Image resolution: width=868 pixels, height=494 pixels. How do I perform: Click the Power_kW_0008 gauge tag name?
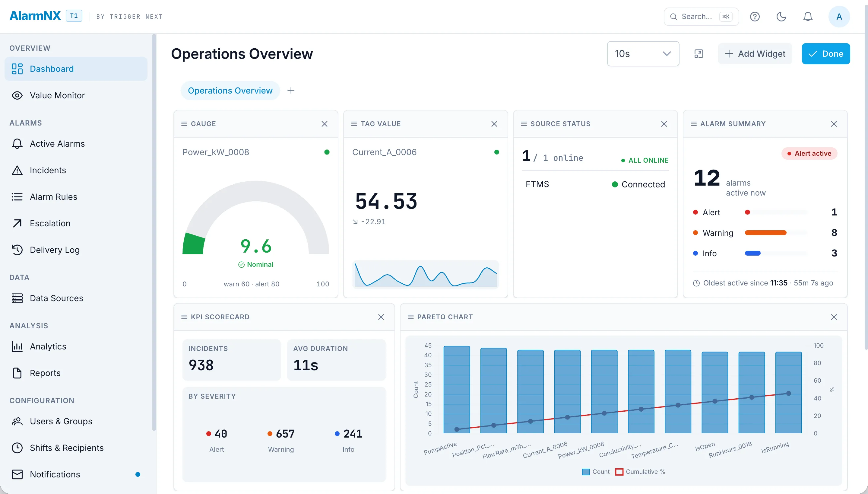[x=216, y=152]
